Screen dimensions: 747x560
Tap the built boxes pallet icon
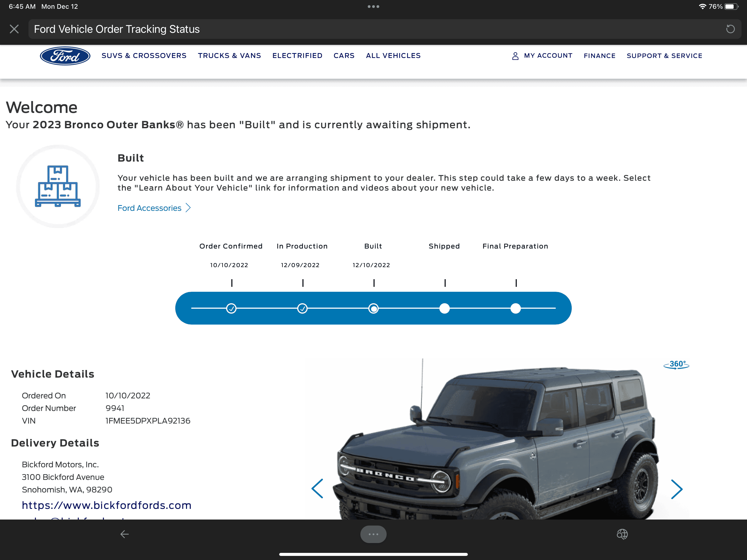point(58,186)
